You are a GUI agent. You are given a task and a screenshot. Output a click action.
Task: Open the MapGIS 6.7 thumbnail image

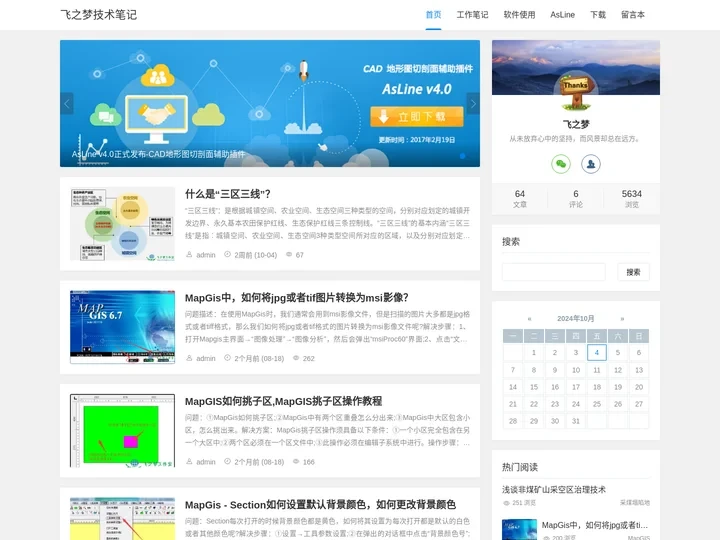(123, 327)
